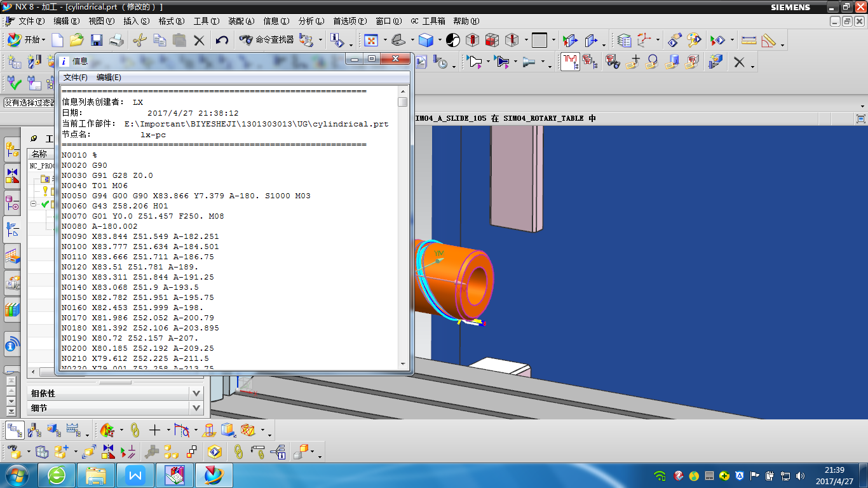Open the 插入(S) menu
868x488 pixels.
click(x=136, y=21)
